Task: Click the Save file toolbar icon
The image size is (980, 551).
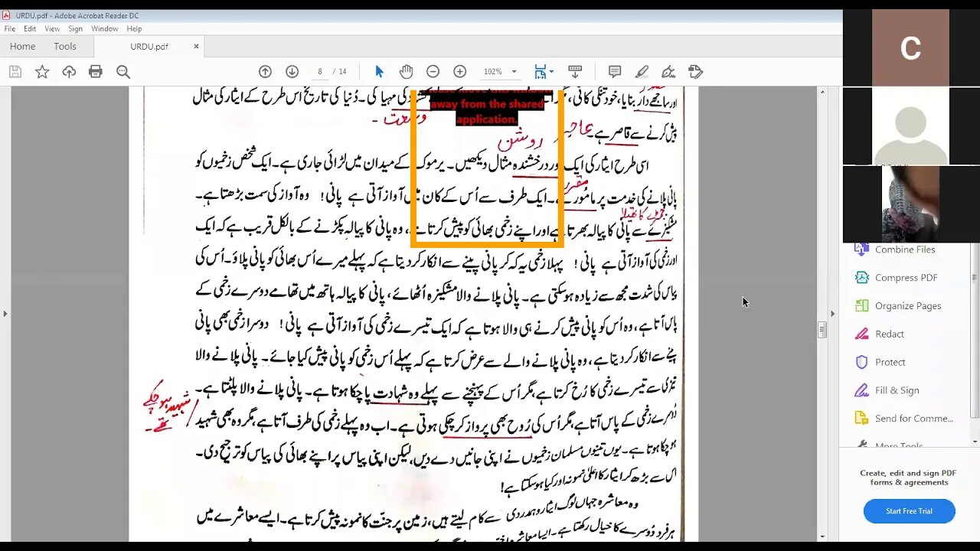Action: click(15, 72)
